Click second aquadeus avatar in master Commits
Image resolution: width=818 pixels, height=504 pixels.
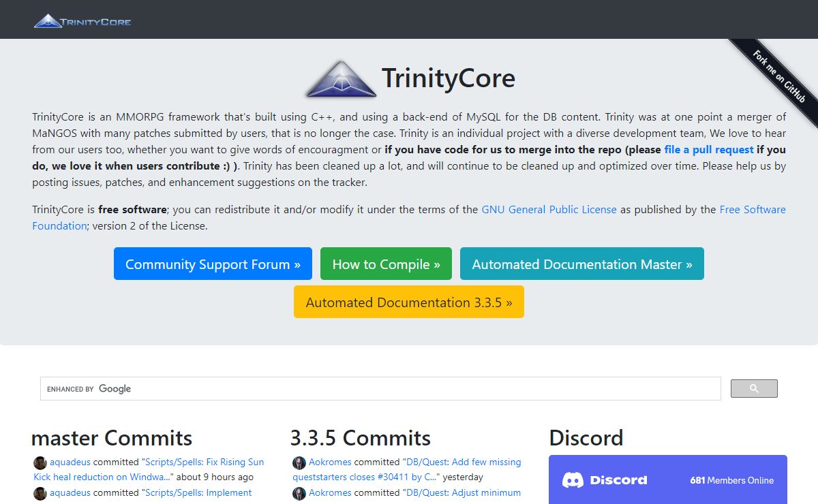tap(40, 493)
